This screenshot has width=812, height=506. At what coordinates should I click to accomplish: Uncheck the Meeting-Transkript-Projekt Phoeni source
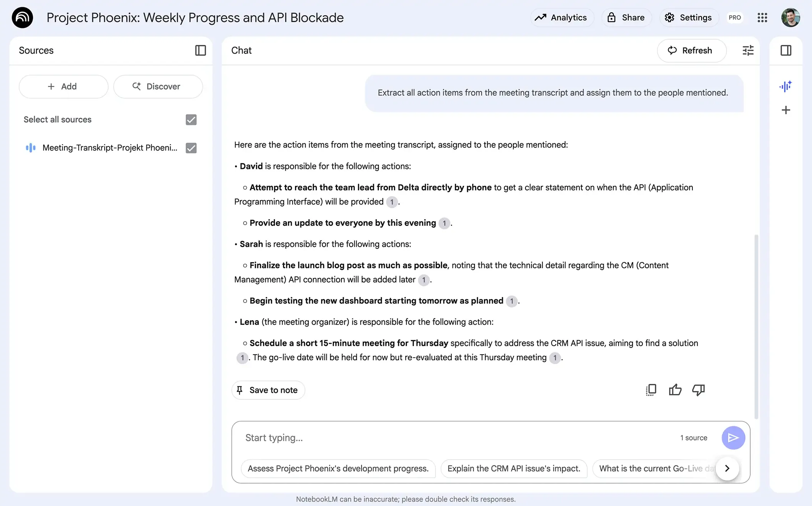pyautogui.click(x=191, y=148)
